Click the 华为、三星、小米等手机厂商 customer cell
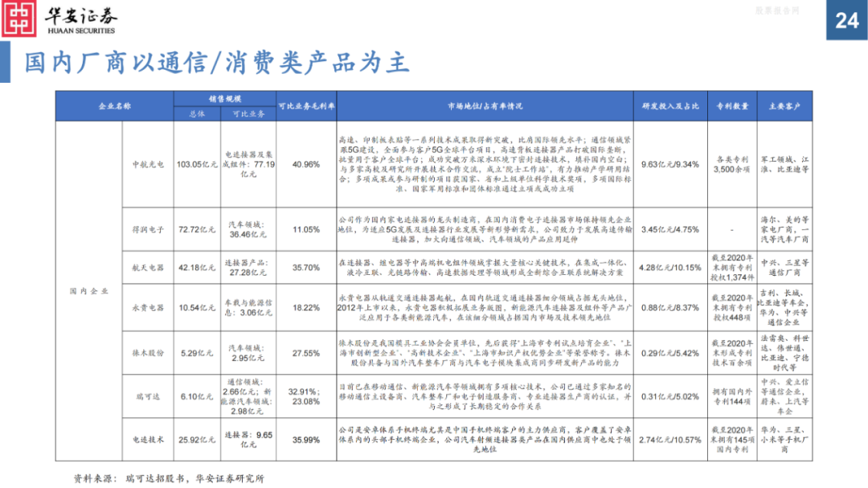This screenshot has width=868, height=488. 784,440
